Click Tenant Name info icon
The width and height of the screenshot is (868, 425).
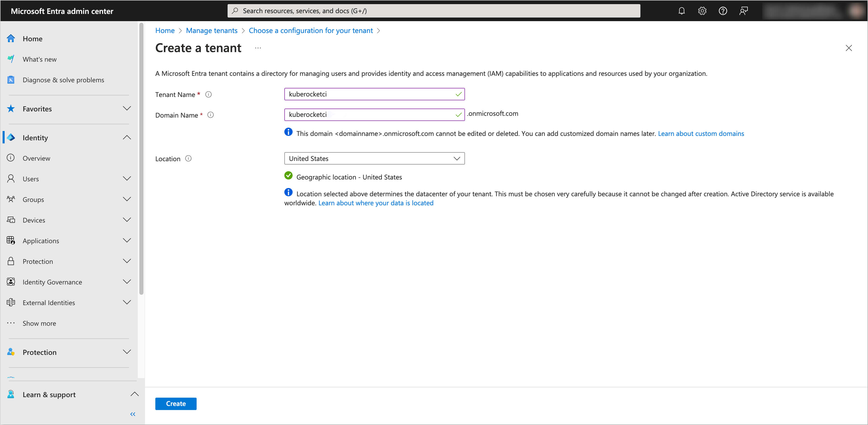click(208, 95)
